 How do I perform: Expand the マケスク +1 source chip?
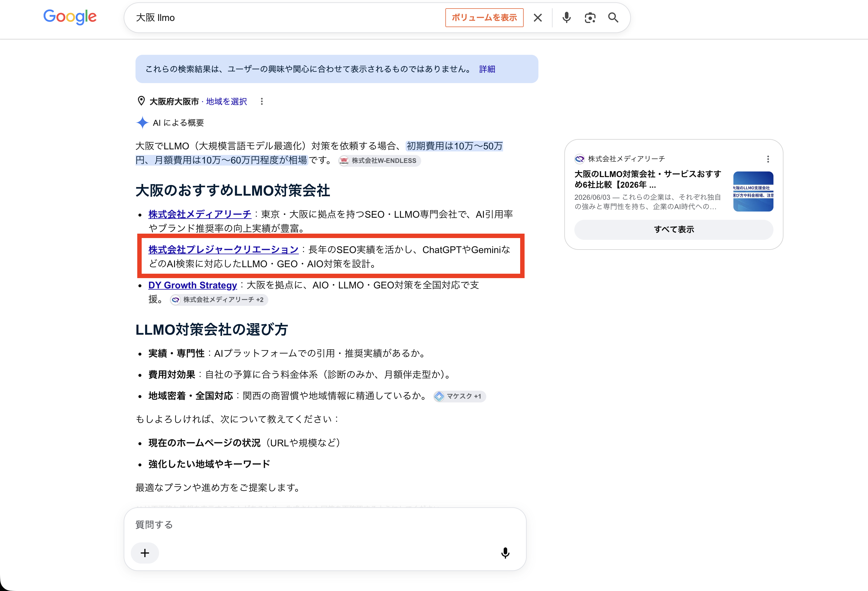coord(459,396)
